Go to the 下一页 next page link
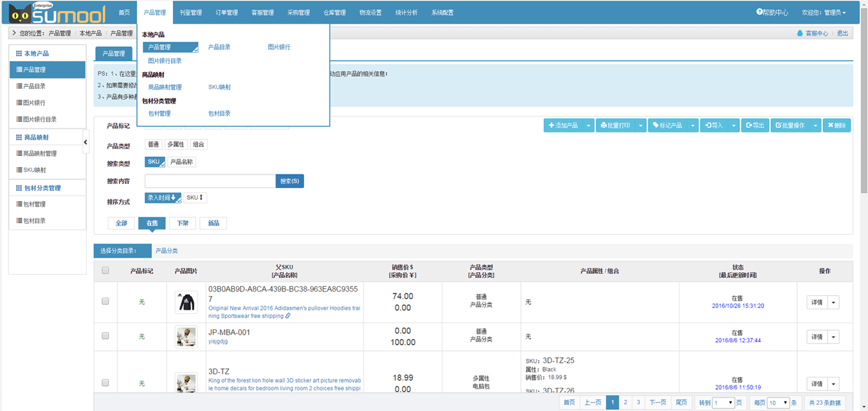The height and width of the screenshot is (411, 868). tap(657, 403)
